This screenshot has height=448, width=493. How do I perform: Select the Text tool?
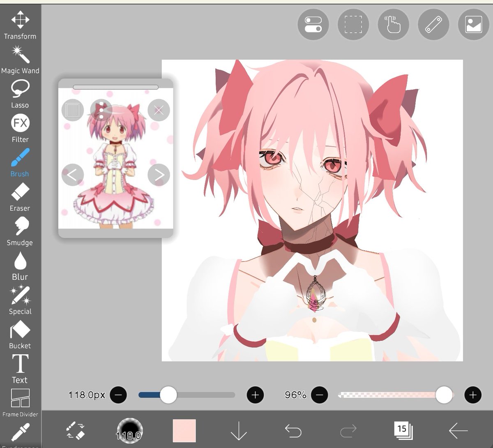20,369
